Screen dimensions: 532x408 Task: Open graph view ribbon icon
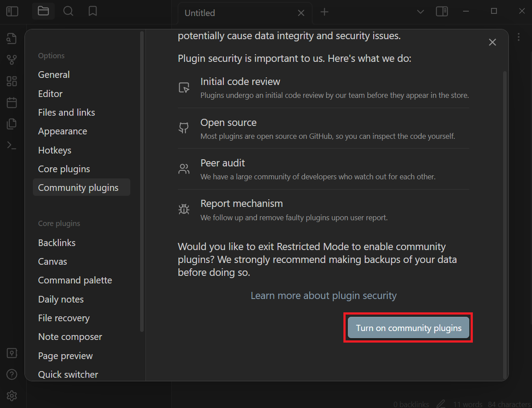click(12, 60)
